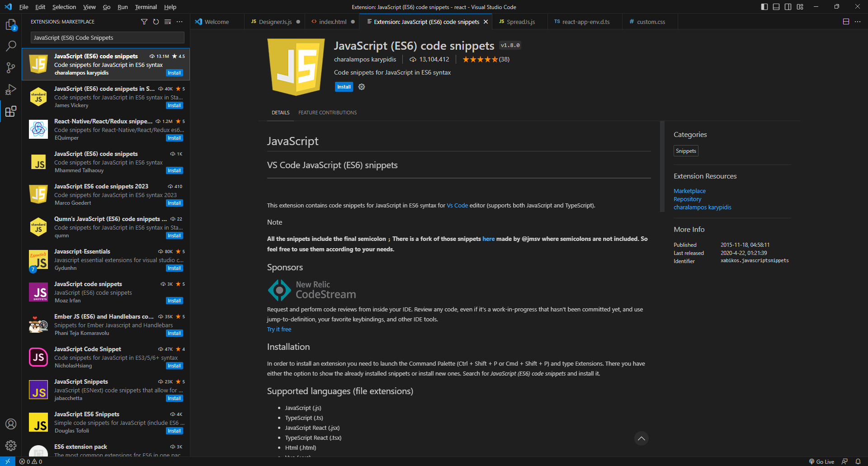The width and height of the screenshot is (868, 466).
Task: Open the Views and More Actions menu
Action: [x=179, y=21]
